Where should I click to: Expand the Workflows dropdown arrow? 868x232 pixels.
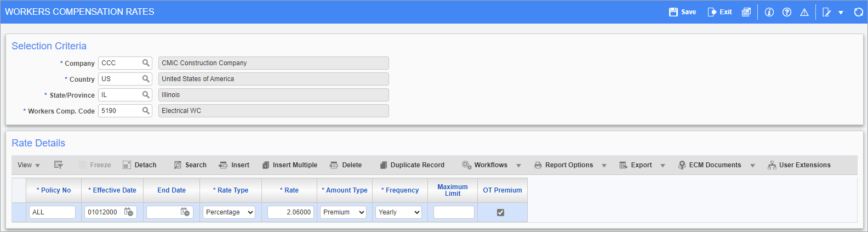[x=518, y=166]
